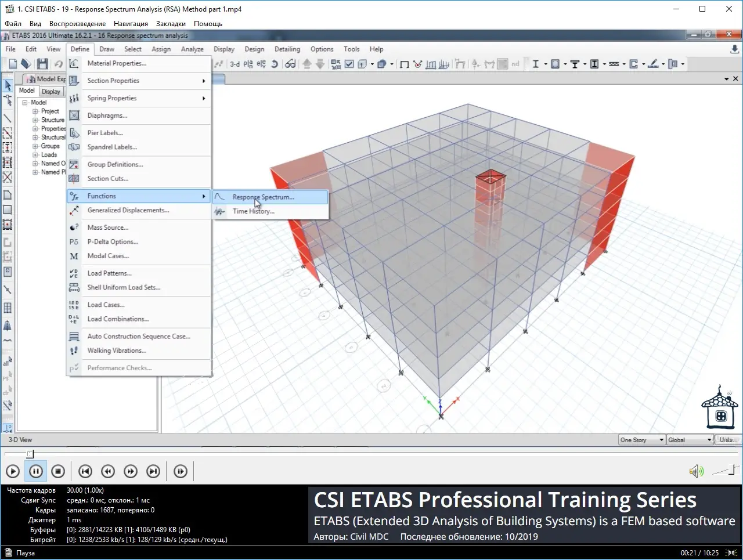This screenshot has height=560, width=743.
Task: Click Walking Vibrations... menu entry
Action: tap(139, 351)
